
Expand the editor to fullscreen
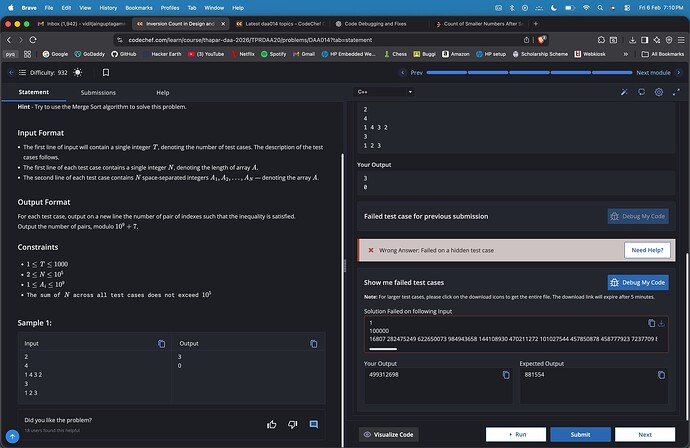(676, 92)
